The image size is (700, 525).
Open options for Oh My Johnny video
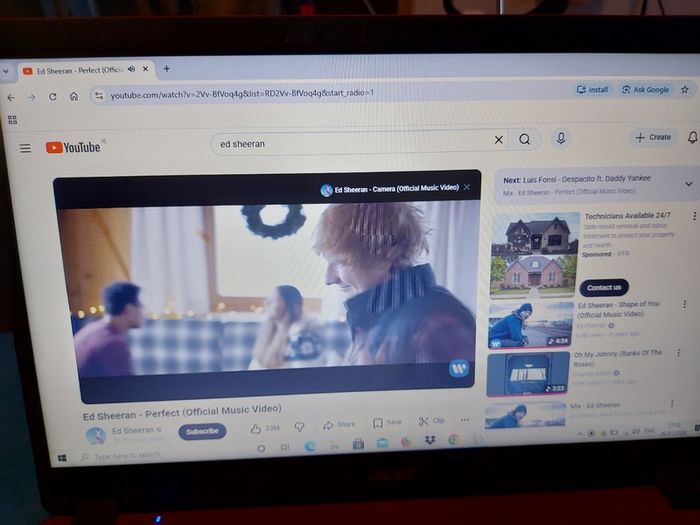coord(678,353)
